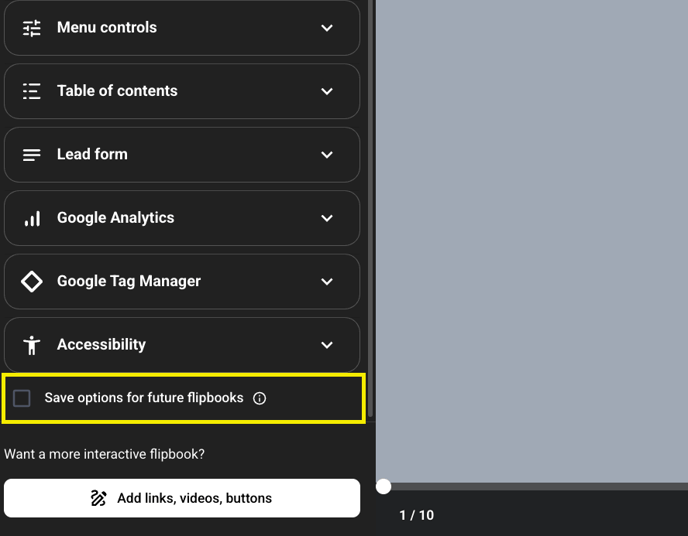Click the options panel vertical scrollbar
This screenshot has width=688, height=536.
tap(371, 208)
